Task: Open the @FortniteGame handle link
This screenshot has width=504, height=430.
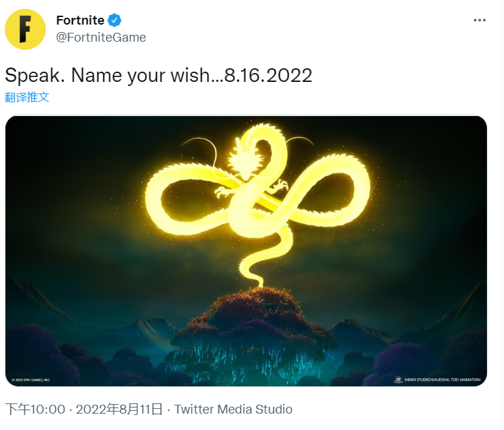Action: coord(101,38)
